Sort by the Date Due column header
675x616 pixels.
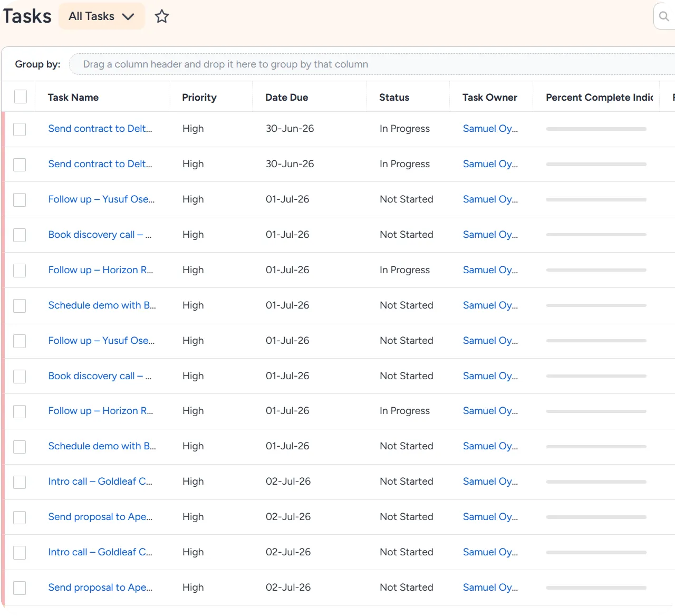click(287, 97)
